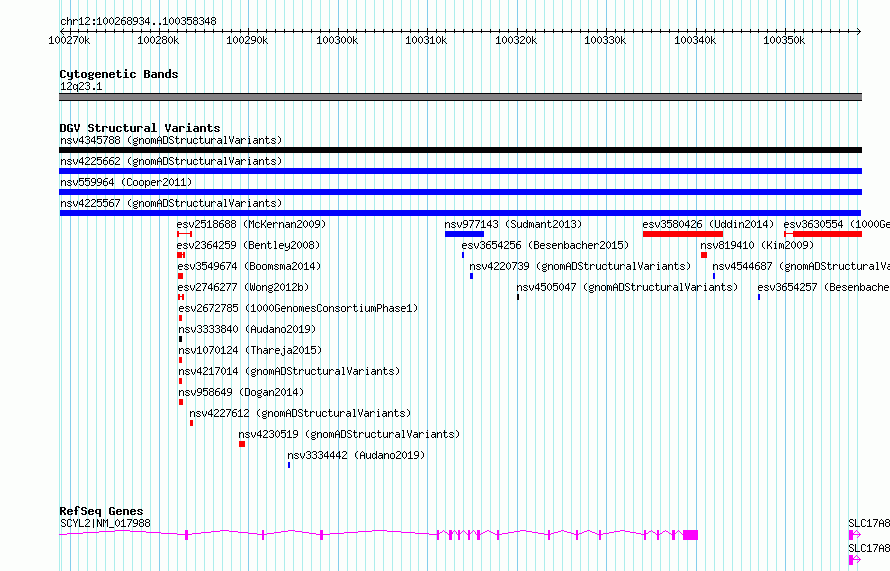Click the 12q23.1 cytogenetic band bar
Viewport: 890px width, 571px height.
(x=460, y=97)
